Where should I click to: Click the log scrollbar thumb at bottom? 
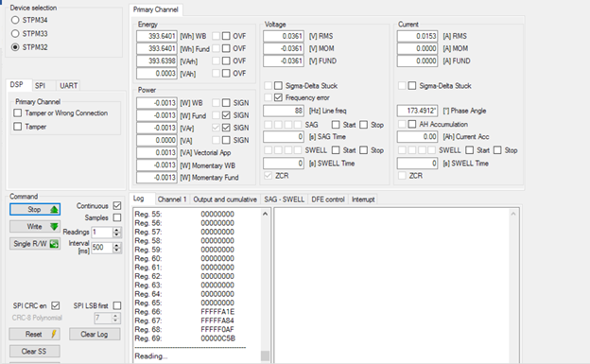pos(265,355)
